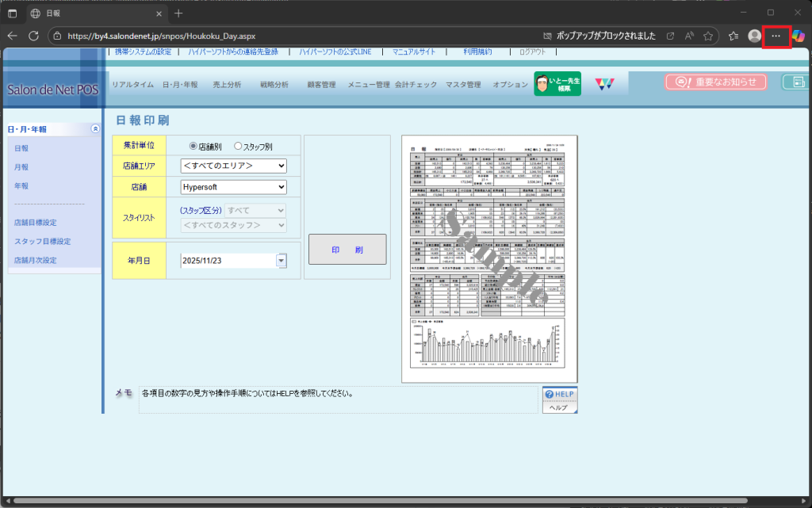Click the Sample report preview thumbnail

[490, 258]
